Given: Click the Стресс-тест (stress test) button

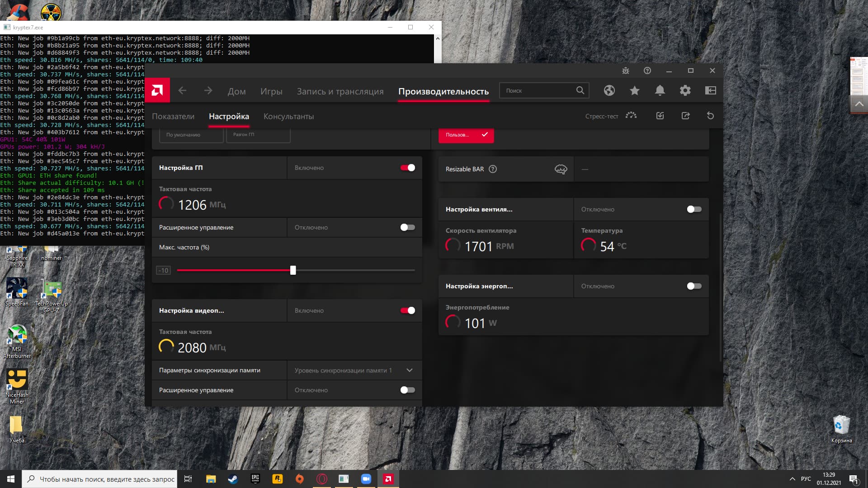Looking at the screenshot, I should pyautogui.click(x=631, y=116).
